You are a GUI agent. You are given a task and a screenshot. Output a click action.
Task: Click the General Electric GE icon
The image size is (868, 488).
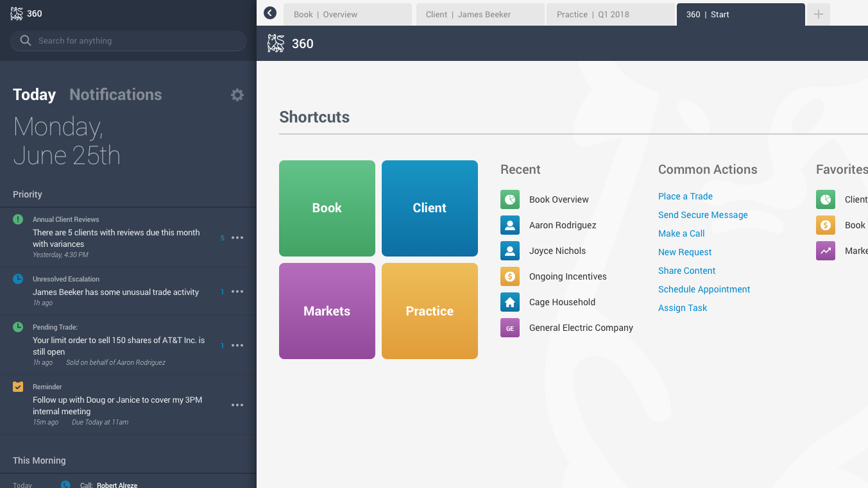pyautogui.click(x=510, y=328)
